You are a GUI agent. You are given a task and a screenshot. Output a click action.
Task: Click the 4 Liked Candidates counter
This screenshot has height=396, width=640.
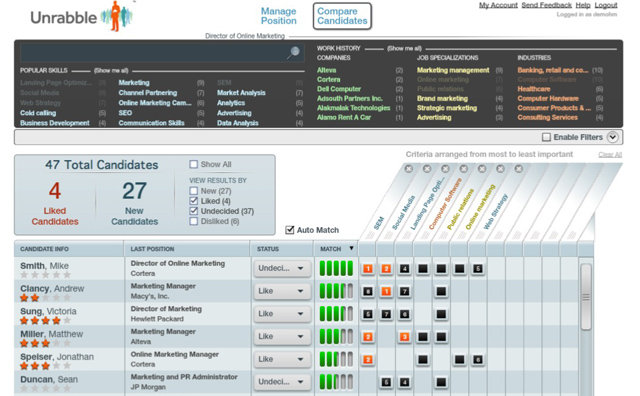55,203
